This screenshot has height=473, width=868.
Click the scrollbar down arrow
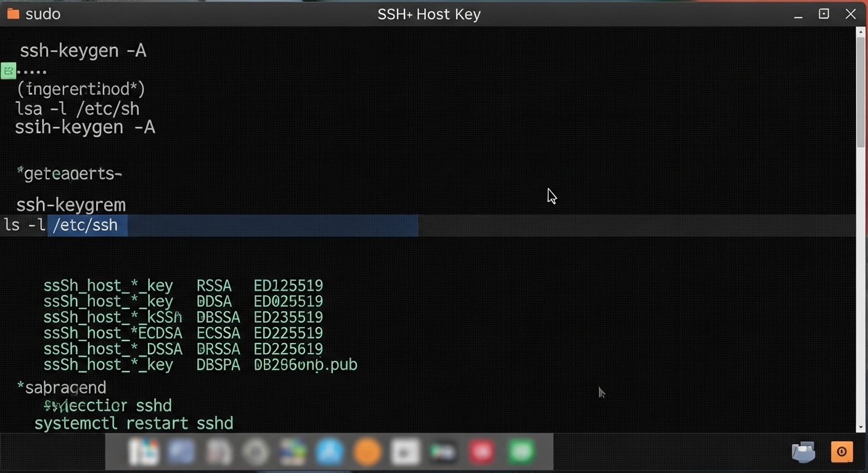click(x=861, y=427)
